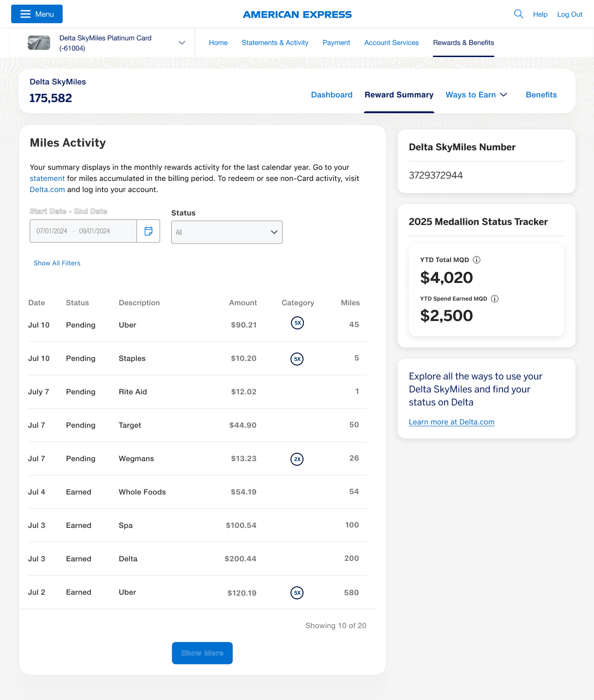This screenshot has height=700, width=594.
Task: Open the calendar date picker icon
Action: (148, 231)
